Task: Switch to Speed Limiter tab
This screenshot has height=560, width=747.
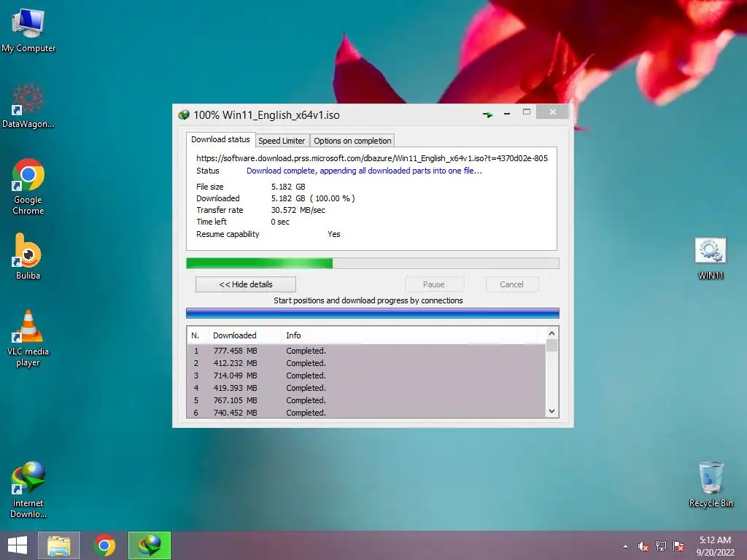Action: click(x=282, y=141)
